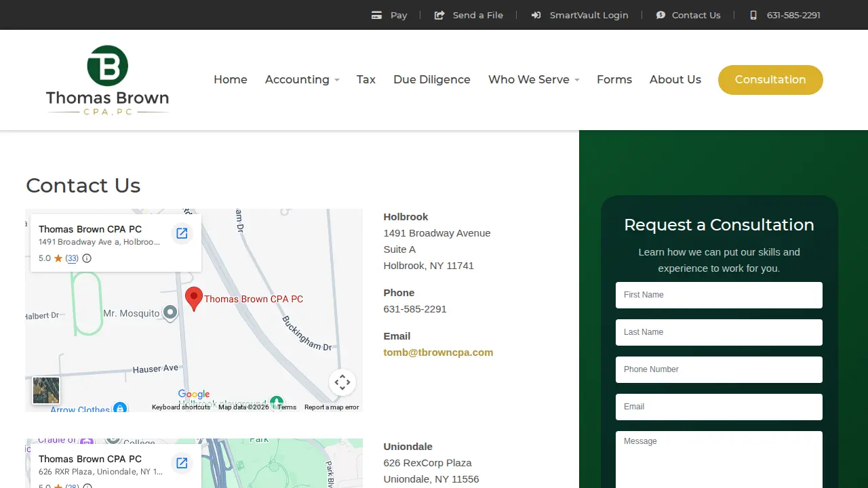Click the yellow Consultation button

[x=770, y=80]
